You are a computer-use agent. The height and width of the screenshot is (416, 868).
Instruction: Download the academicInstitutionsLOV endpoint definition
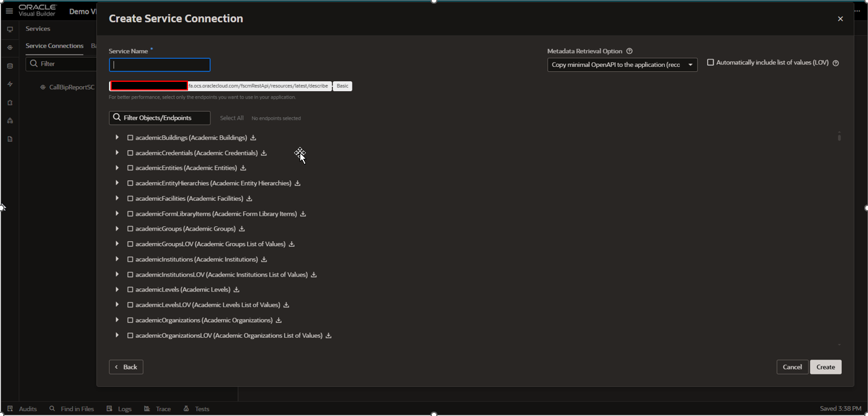[314, 275]
